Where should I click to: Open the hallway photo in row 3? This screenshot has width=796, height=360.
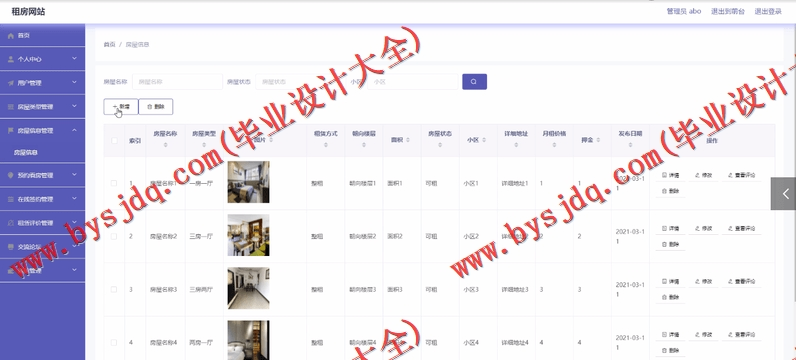coord(248,288)
